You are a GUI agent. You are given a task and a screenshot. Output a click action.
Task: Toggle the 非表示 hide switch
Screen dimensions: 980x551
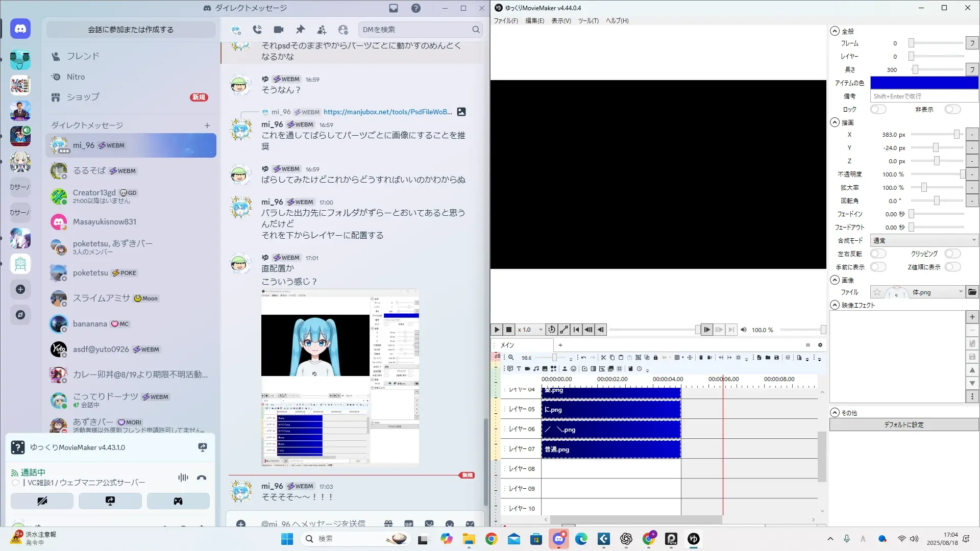[x=952, y=109]
